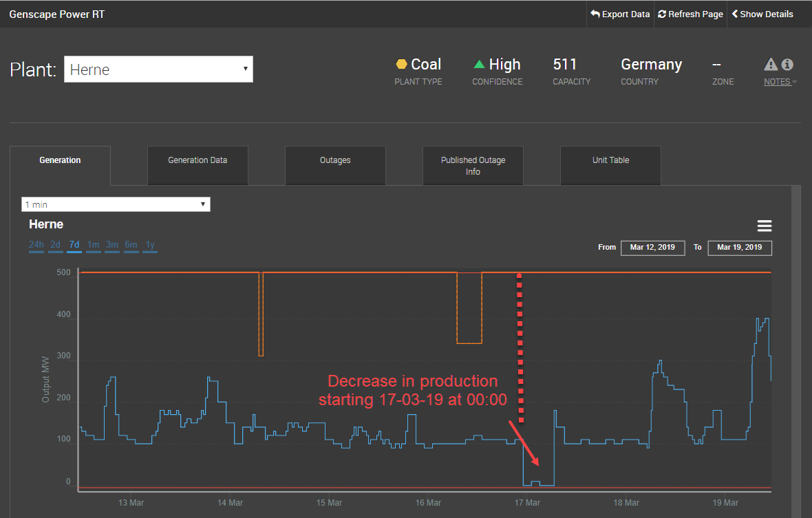Click the Genscape Power RT title
Viewport: 812px width, 518px height.
pos(57,14)
